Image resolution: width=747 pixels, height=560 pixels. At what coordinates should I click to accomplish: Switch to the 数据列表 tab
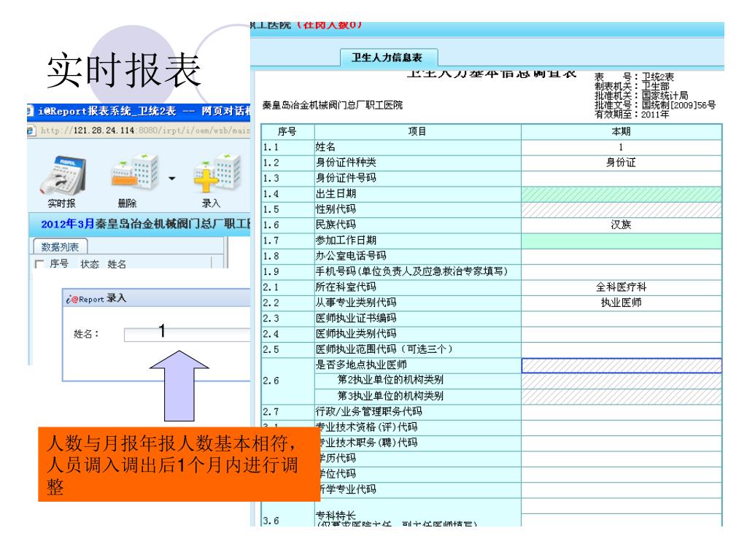coord(60,246)
